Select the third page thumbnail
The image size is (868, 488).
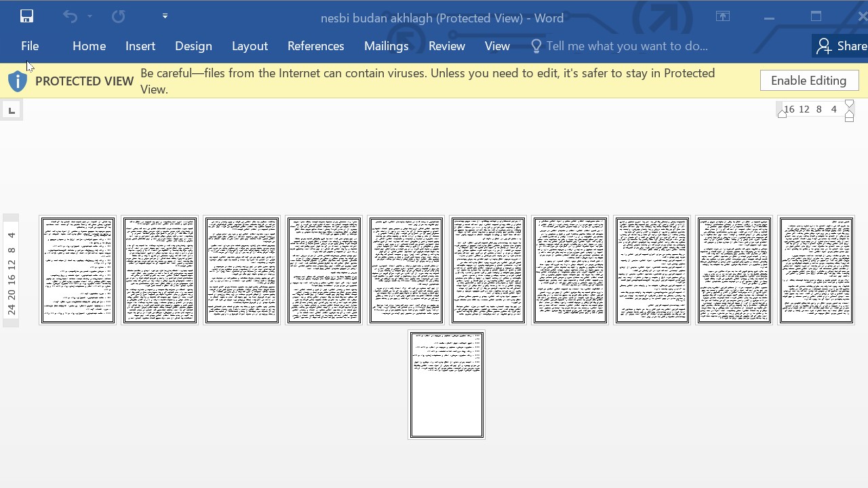[x=242, y=270]
